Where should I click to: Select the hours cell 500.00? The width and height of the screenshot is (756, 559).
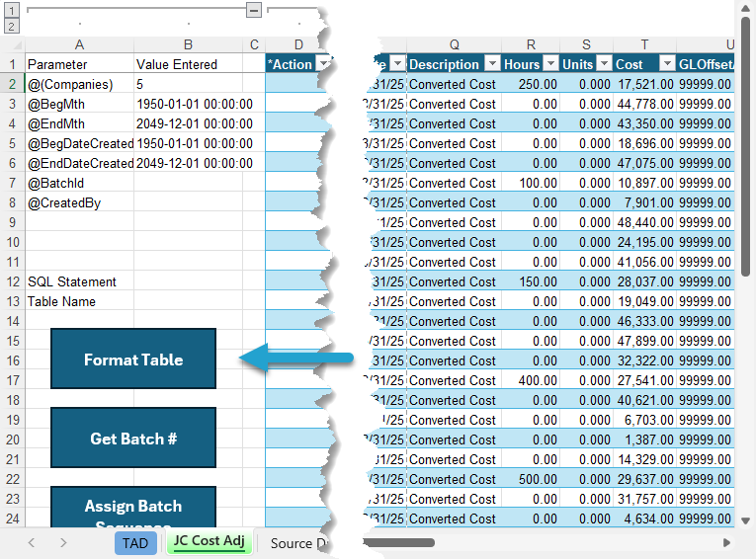coord(531,479)
